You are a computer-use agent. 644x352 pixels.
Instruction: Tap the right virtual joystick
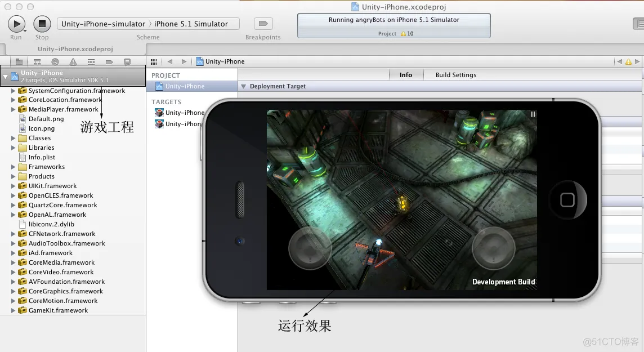click(493, 248)
